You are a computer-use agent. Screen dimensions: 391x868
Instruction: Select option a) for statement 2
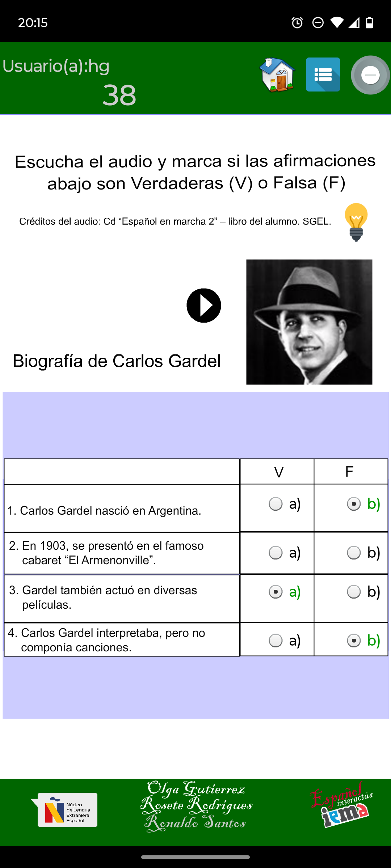click(x=276, y=553)
